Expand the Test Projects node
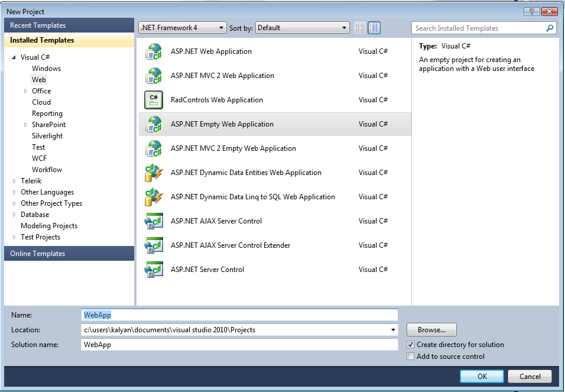This screenshot has width=565, height=392. pos(14,237)
